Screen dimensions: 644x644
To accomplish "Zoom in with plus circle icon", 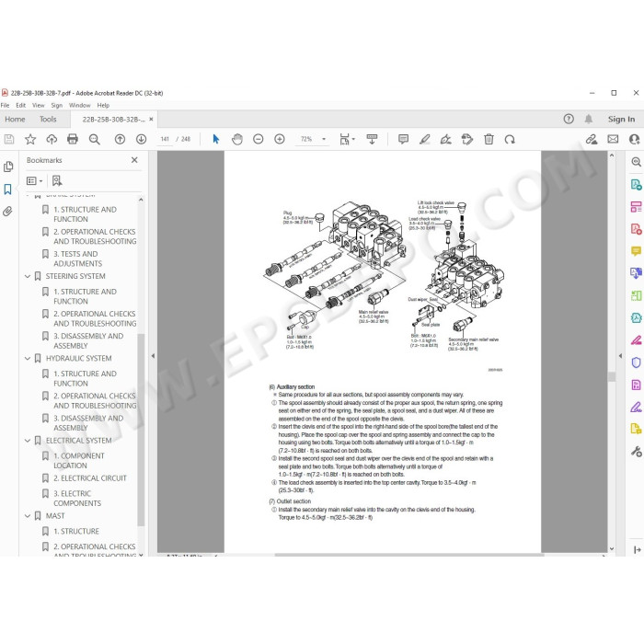I will [x=280, y=139].
